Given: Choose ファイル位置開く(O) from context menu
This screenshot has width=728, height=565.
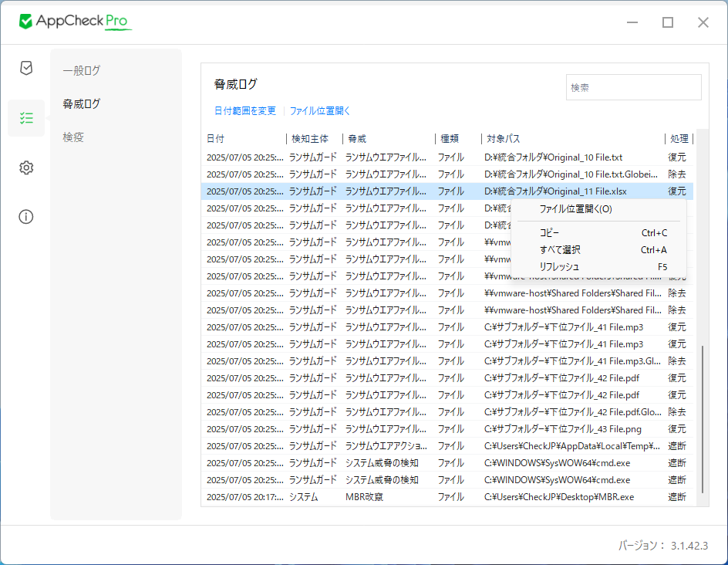Looking at the screenshot, I should (x=575, y=209).
